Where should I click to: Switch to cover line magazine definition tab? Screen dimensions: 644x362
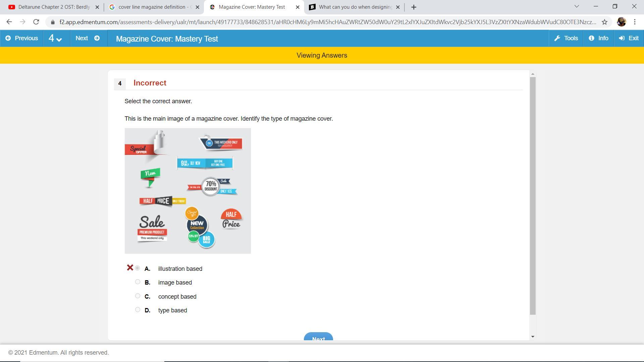[152, 7]
